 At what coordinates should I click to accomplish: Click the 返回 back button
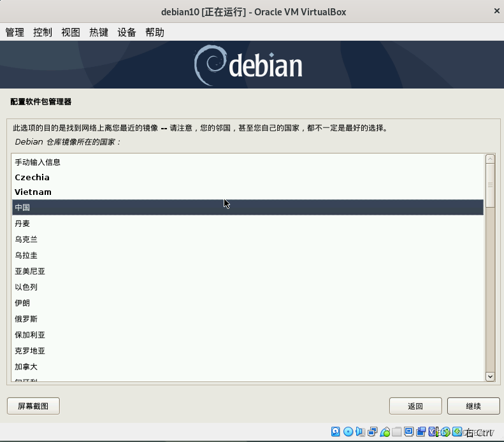(415, 406)
